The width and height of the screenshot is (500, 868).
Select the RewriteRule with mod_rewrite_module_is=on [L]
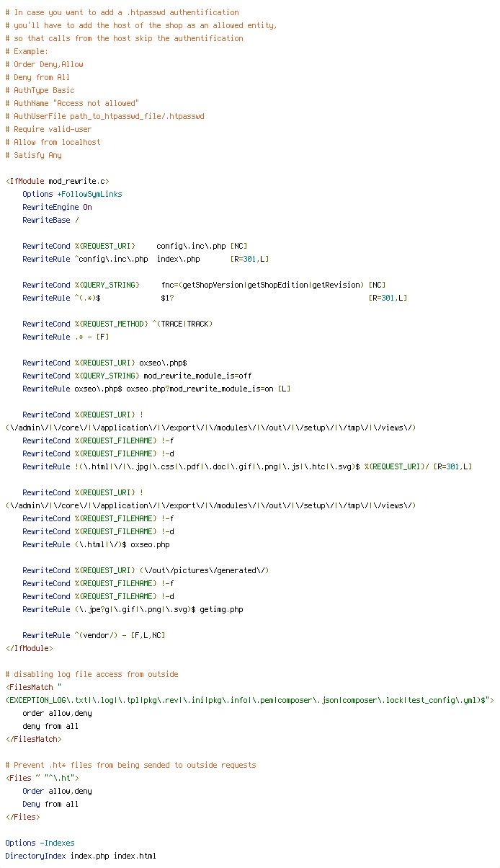tap(156, 389)
